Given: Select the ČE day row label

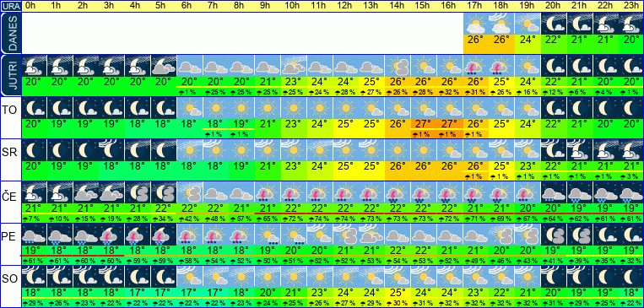Looking at the screenshot, I should pyautogui.click(x=10, y=194).
